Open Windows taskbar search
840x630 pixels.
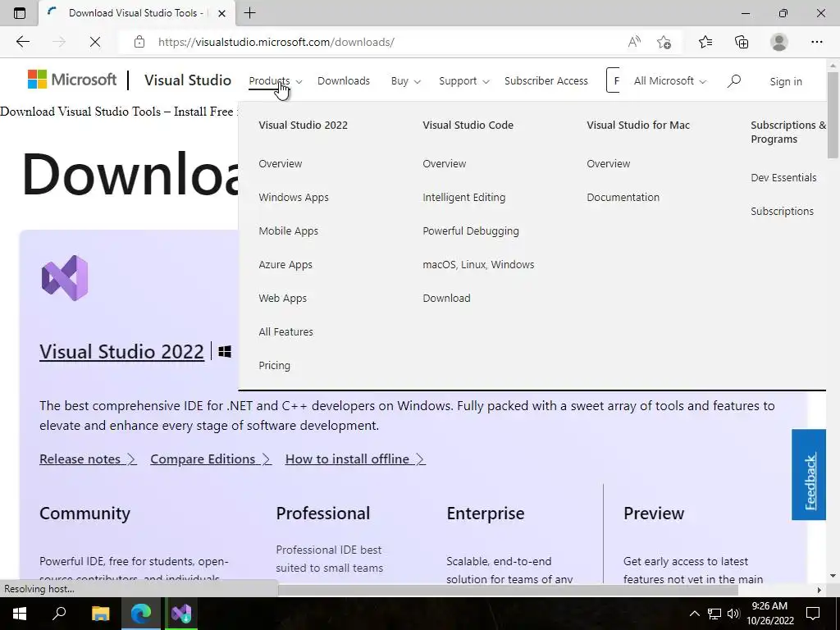click(59, 613)
